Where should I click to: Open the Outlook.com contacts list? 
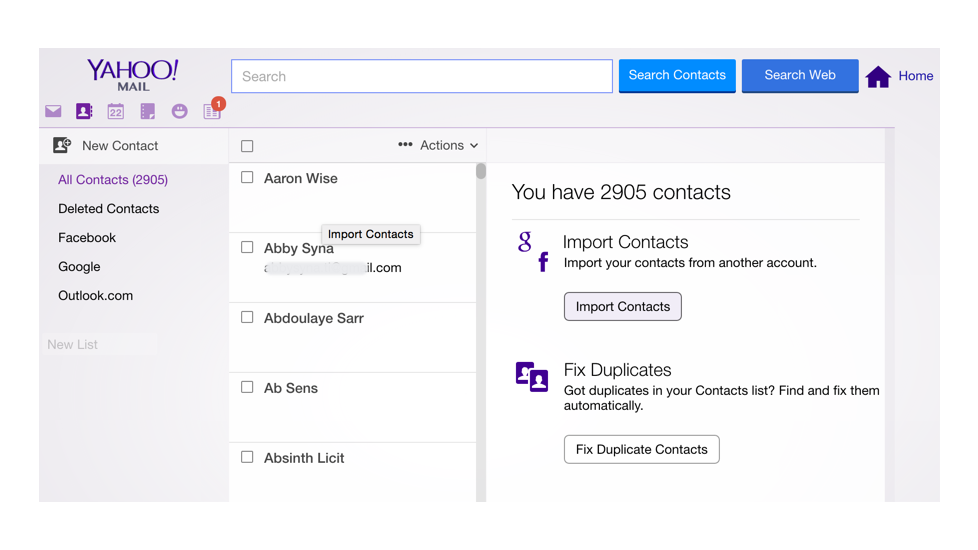click(95, 296)
